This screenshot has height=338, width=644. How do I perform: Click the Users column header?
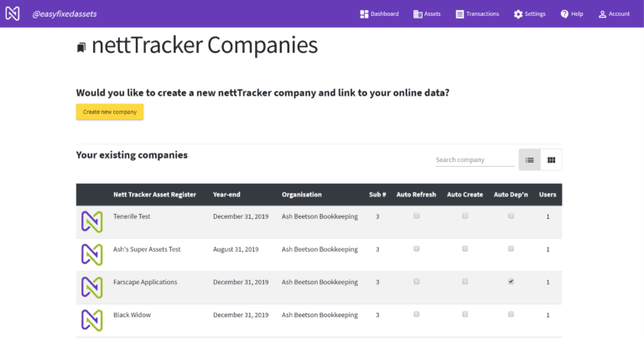[548, 195]
